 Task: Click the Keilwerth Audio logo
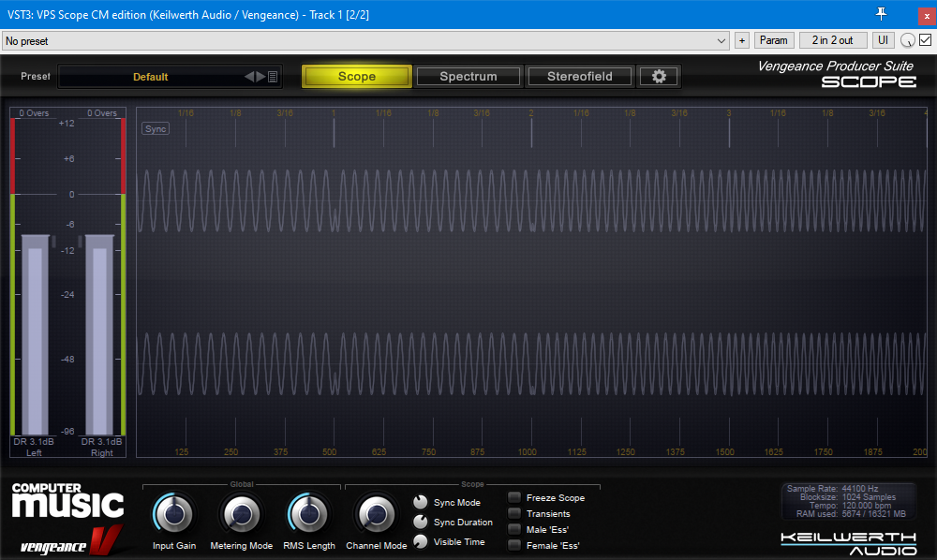[x=848, y=543]
